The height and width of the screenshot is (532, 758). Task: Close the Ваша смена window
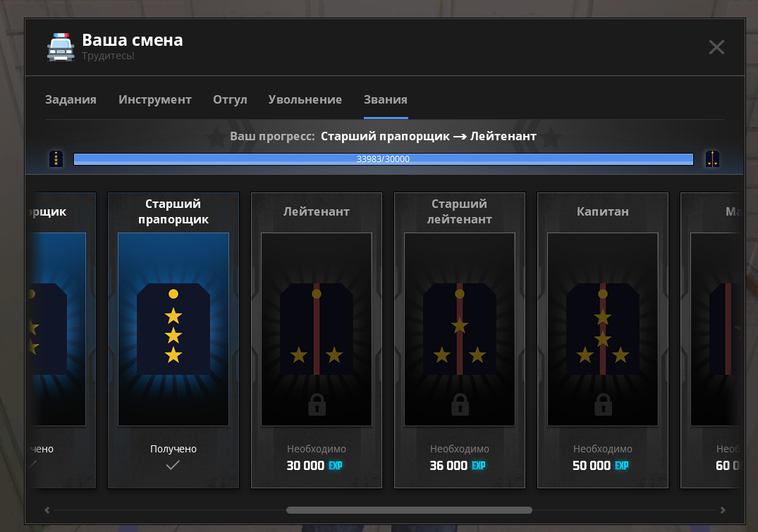click(x=716, y=47)
